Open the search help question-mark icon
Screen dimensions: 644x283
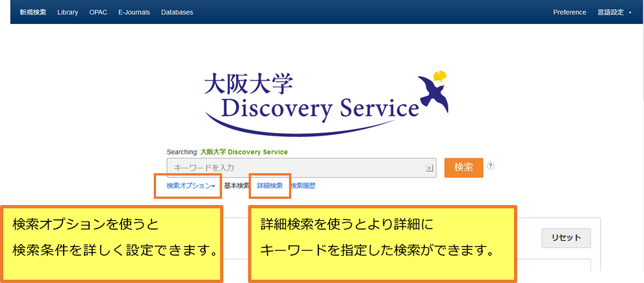point(491,166)
